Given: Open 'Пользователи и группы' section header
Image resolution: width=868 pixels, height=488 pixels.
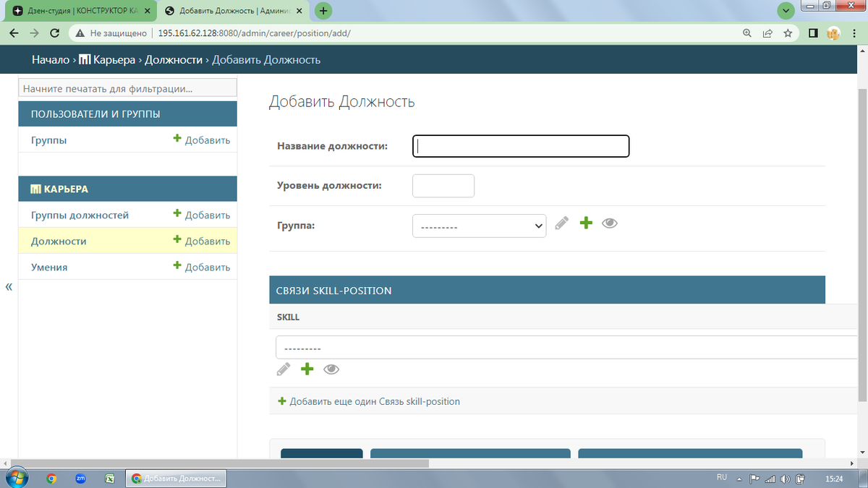Looking at the screenshot, I should (x=95, y=114).
